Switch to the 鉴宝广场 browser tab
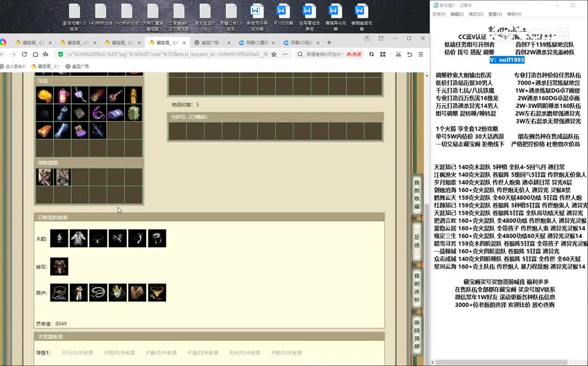The width and height of the screenshot is (588, 366). click(x=211, y=43)
